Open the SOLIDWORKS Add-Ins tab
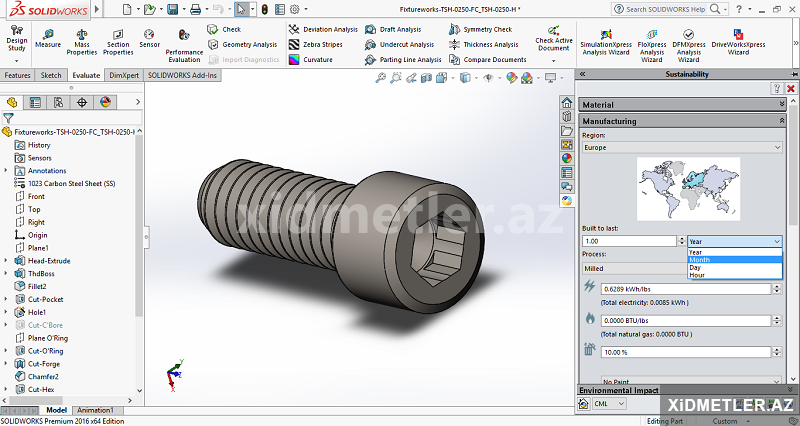Viewport: 800px width, 426px height. [183, 75]
